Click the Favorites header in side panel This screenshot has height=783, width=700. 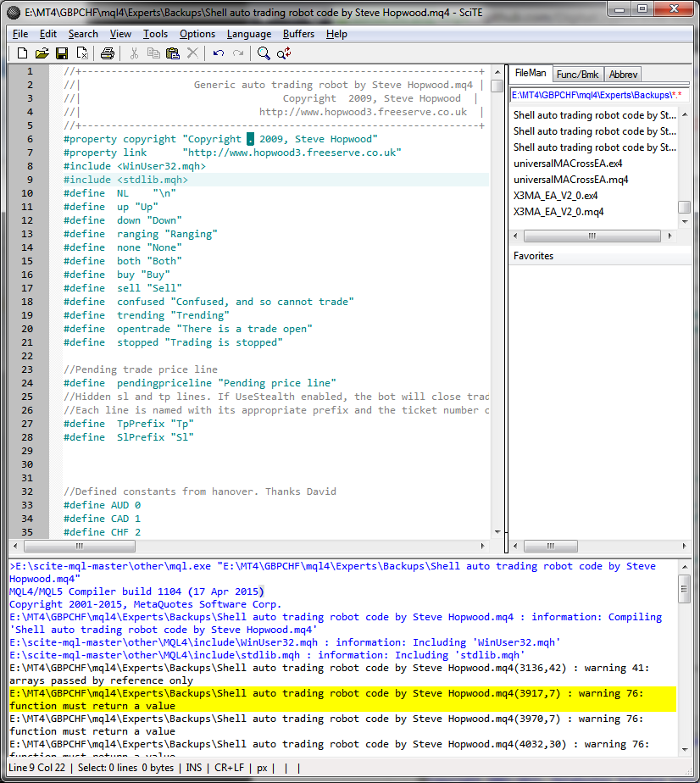(600, 256)
